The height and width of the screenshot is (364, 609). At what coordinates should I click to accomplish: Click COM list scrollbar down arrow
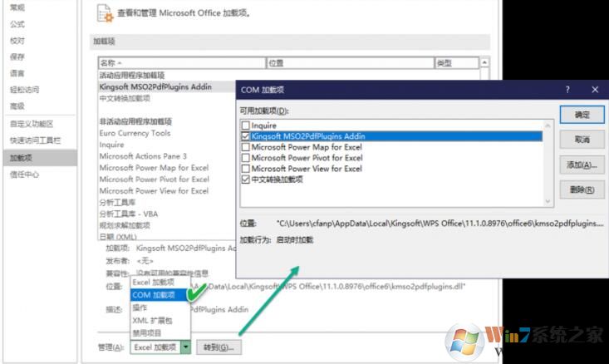[x=548, y=201]
